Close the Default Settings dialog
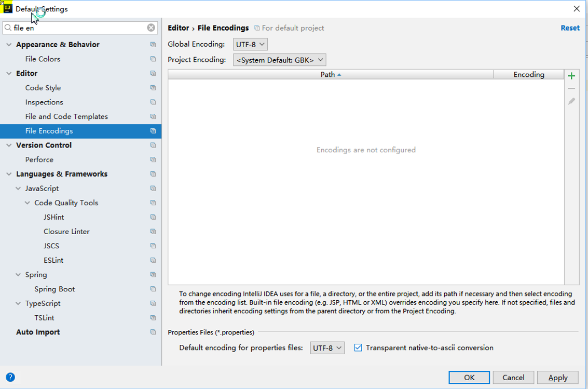The image size is (588, 389). [577, 9]
